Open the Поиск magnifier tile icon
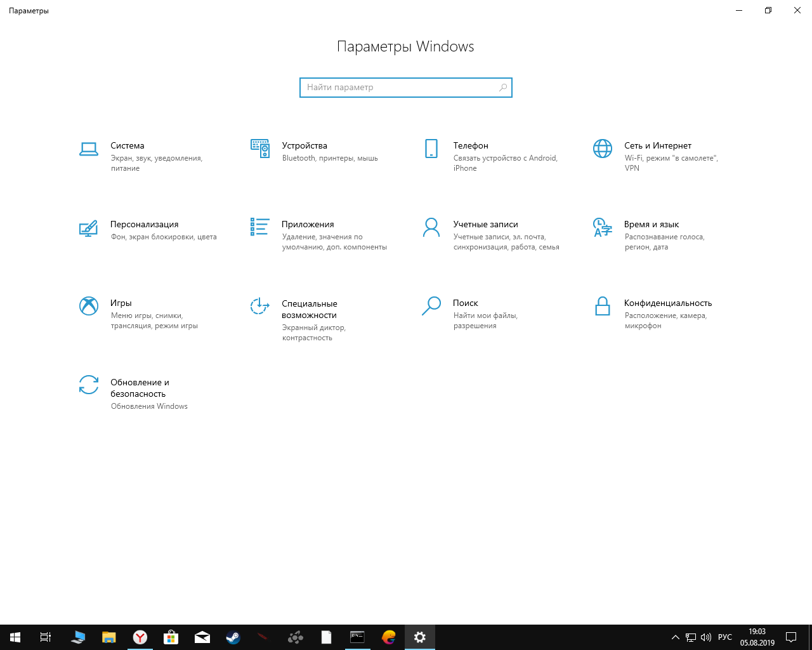Image resolution: width=812 pixels, height=650 pixels. 431,306
